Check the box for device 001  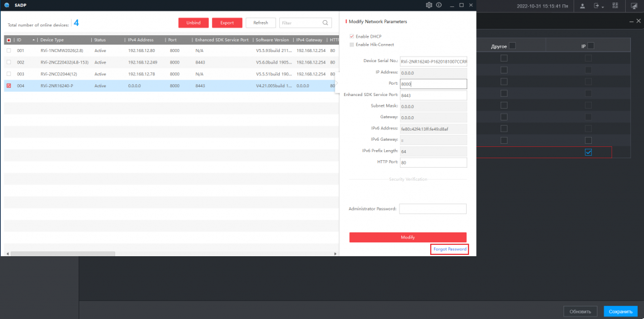tap(8, 50)
